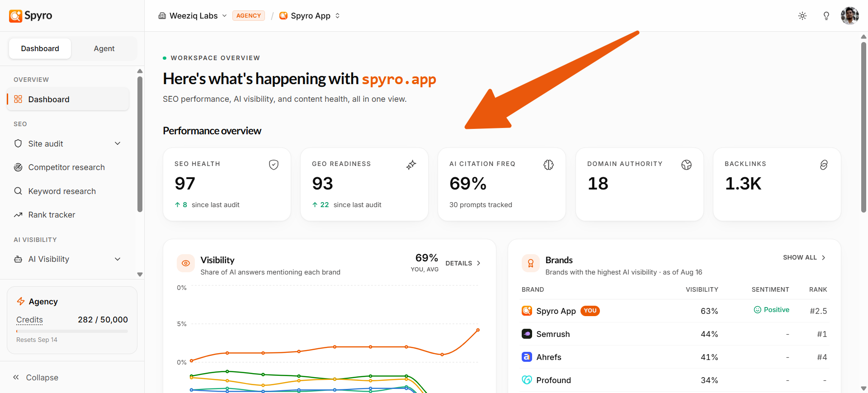Click the SEO Health shield-check icon
Viewport: 868px width, 393px height.
click(274, 165)
